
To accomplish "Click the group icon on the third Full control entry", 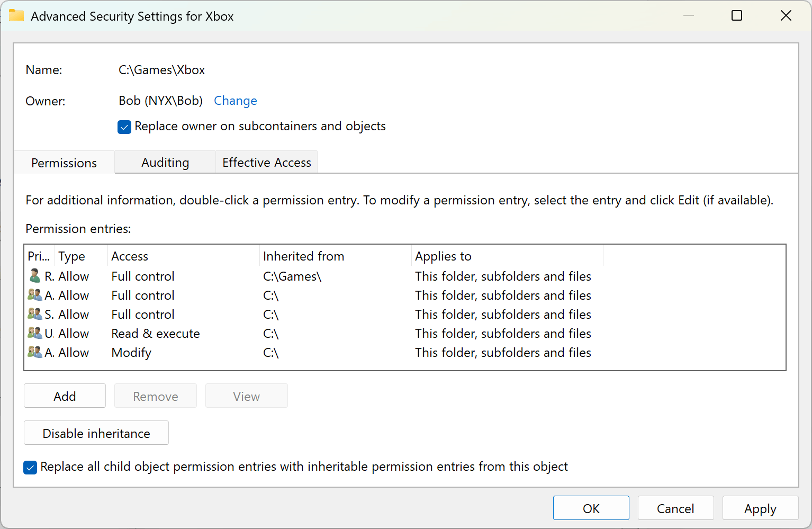I will (35, 314).
